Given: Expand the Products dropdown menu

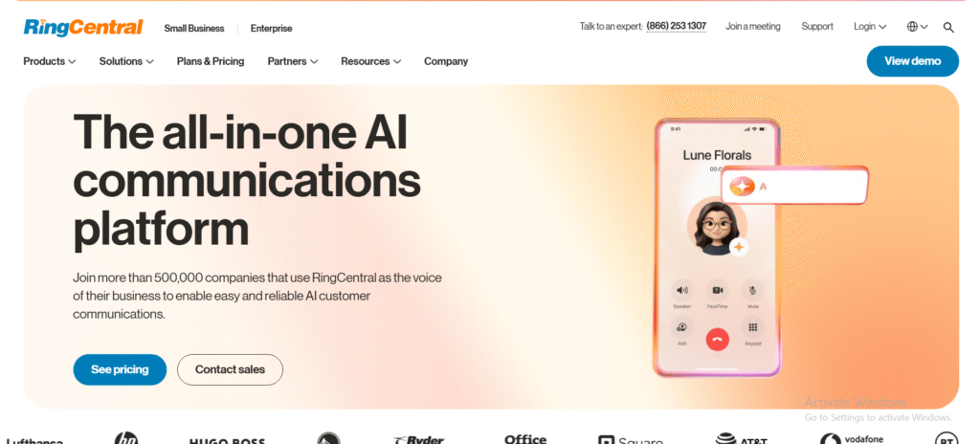Looking at the screenshot, I should click(50, 61).
